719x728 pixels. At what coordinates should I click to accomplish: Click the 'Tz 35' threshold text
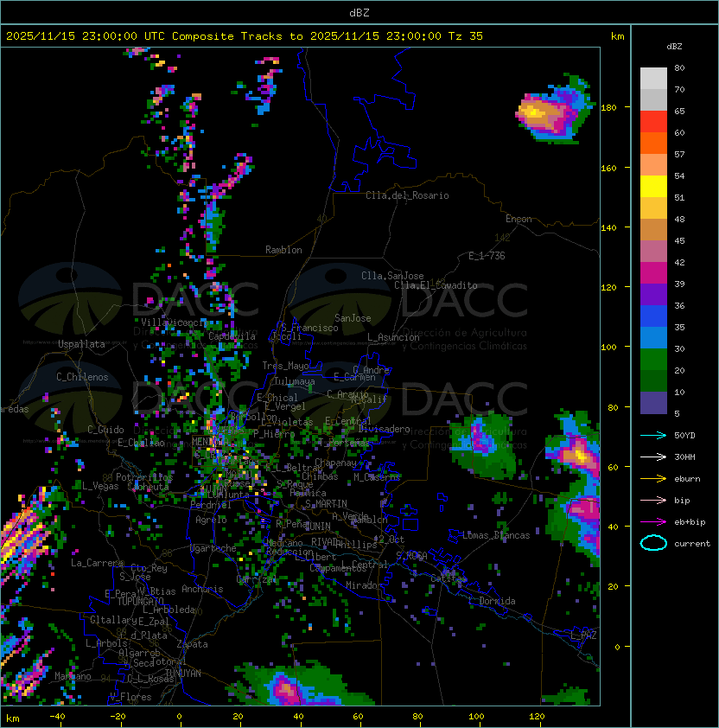tap(466, 36)
